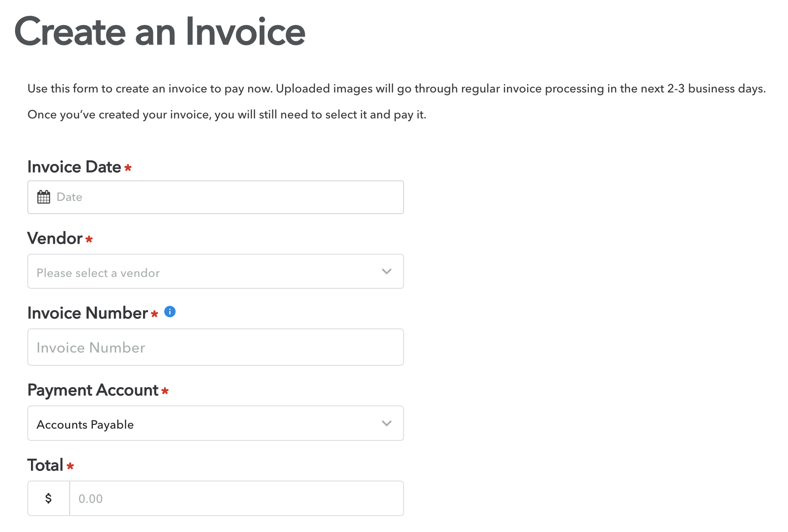The height and width of the screenshot is (532, 788).
Task: Select the 'Please select a vendor' combo box
Action: [215, 271]
